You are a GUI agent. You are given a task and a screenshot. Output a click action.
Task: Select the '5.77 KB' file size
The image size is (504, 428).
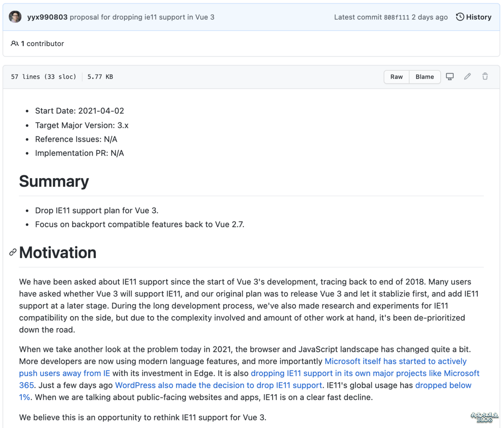100,77
